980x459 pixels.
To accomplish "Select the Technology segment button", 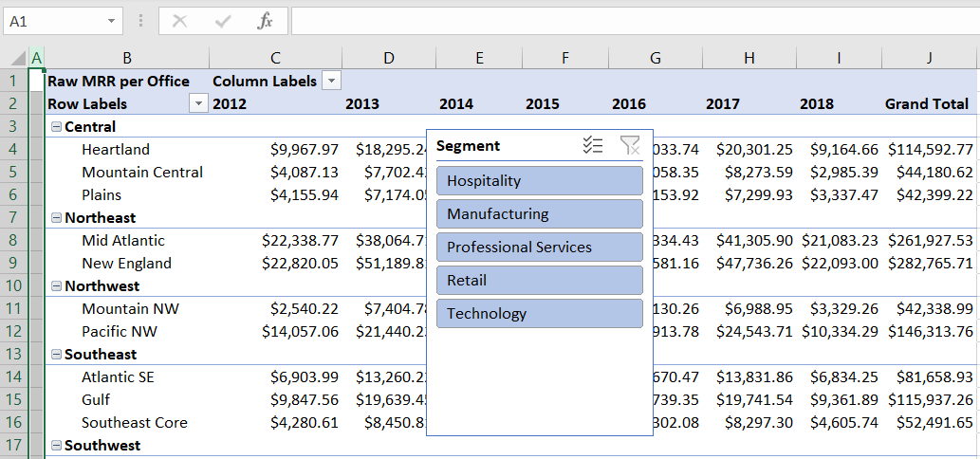I will [540, 314].
